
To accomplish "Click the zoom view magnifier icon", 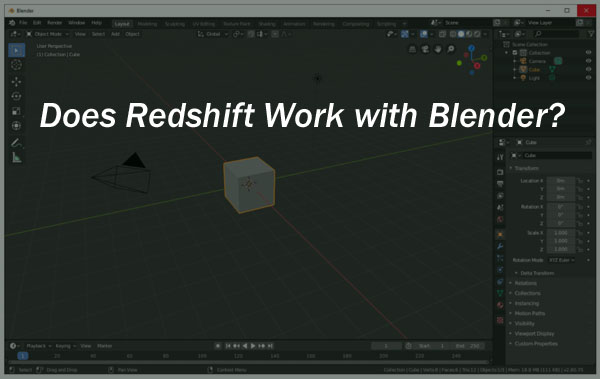I will click(451, 49).
